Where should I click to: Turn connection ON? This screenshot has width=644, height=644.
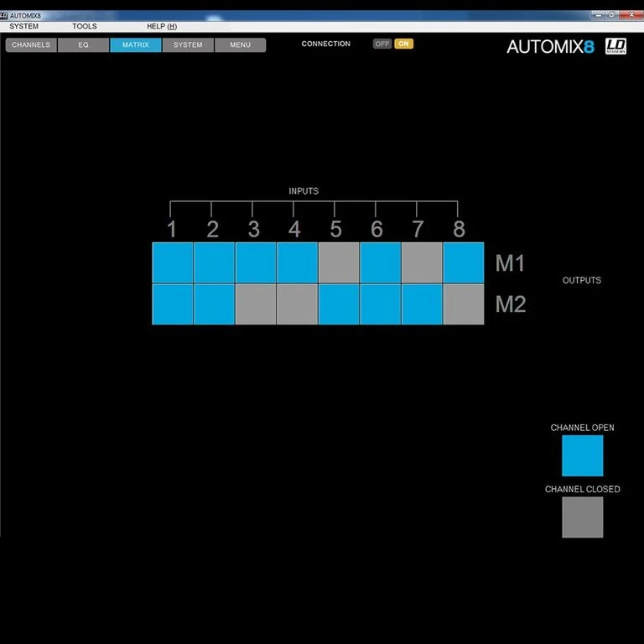tap(403, 44)
